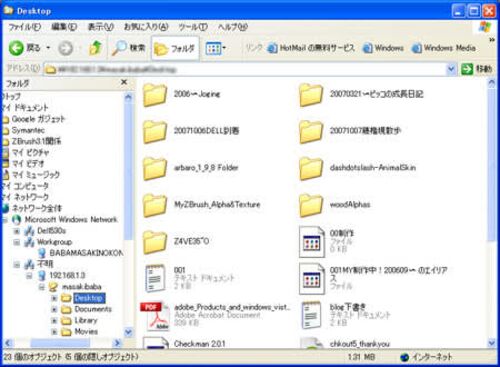Viewport: 500px width, 367px height.
Task: Close the Folders side pane
Action: [x=124, y=82]
